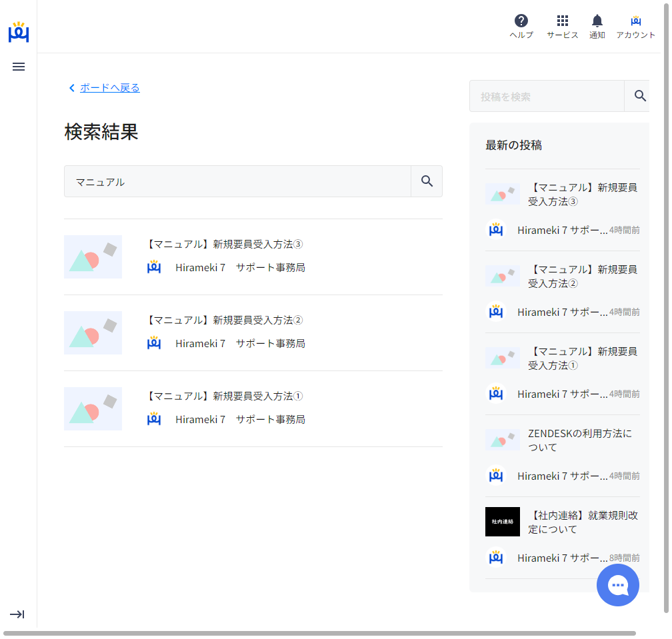Open the hamburger menu in sidebar

[19, 67]
